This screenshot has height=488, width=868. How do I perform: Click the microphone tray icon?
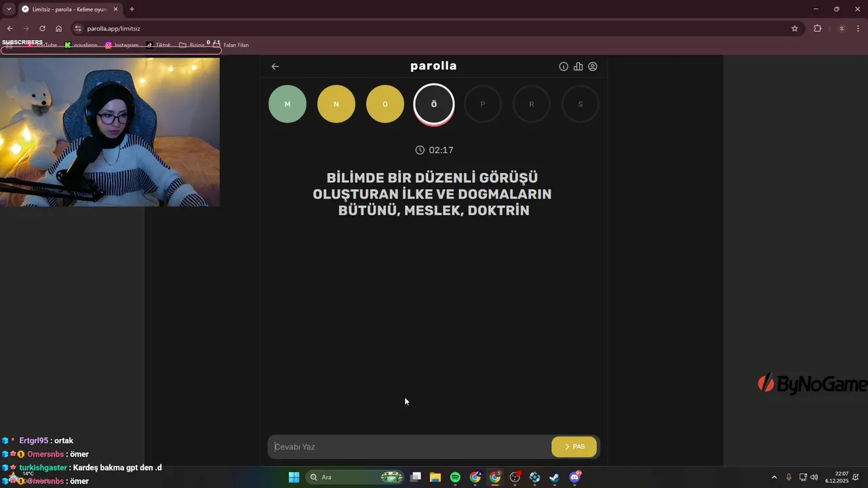tap(789, 477)
